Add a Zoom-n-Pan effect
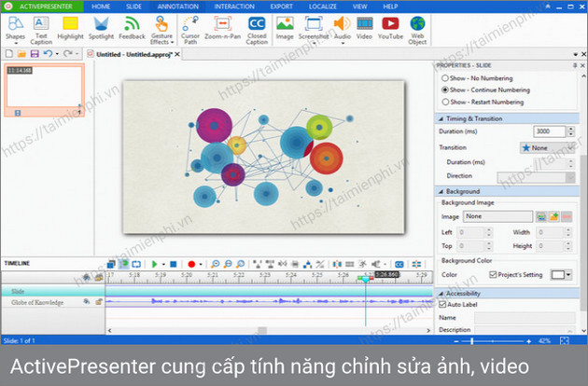588x386 pixels. pos(222,29)
